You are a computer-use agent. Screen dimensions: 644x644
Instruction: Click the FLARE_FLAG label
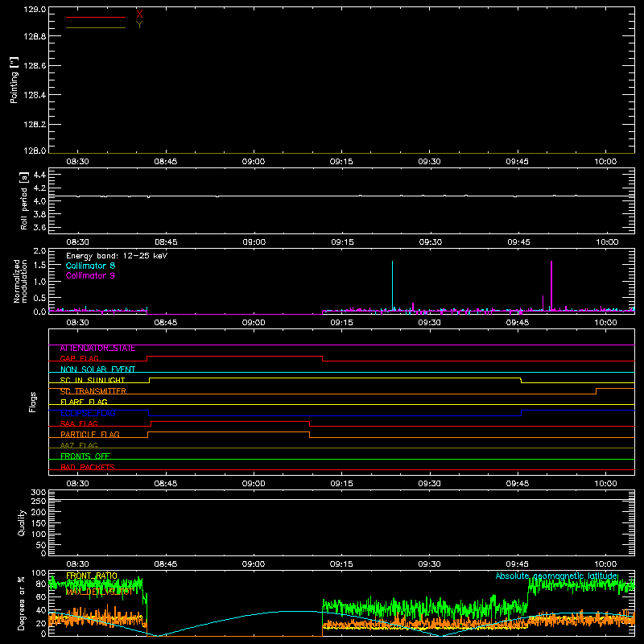pyautogui.click(x=84, y=402)
